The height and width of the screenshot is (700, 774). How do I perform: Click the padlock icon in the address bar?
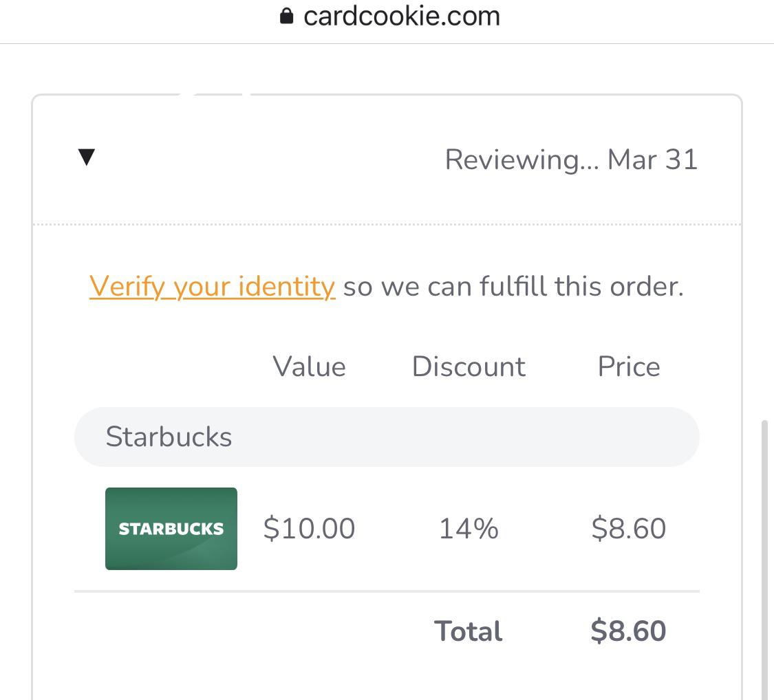click(287, 14)
